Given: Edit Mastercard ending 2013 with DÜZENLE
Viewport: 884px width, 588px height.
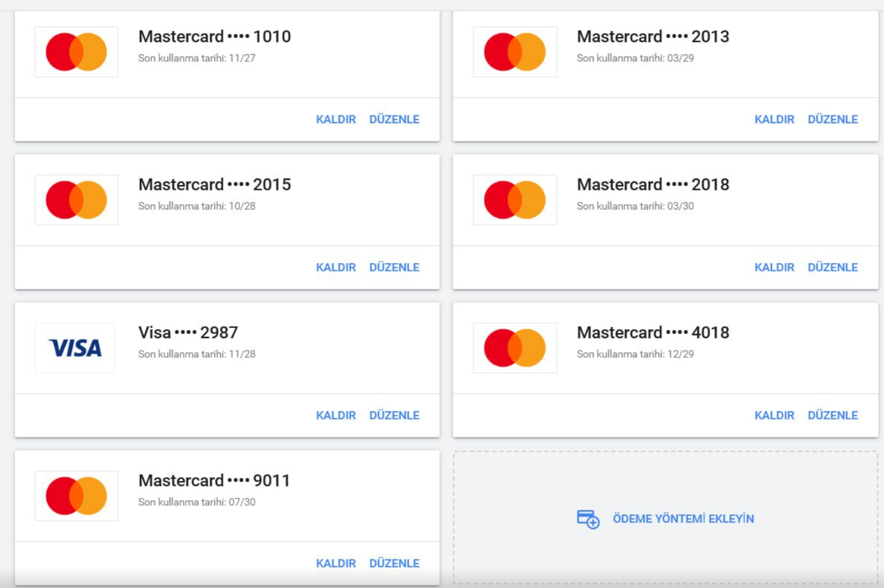Looking at the screenshot, I should [x=833, y=119].
